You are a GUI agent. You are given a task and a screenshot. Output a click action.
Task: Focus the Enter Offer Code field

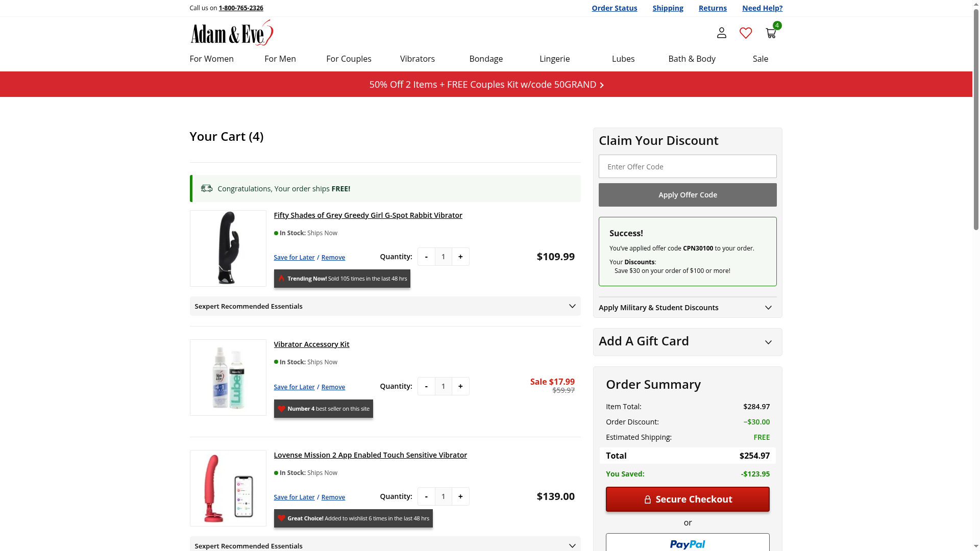point(687,166)
